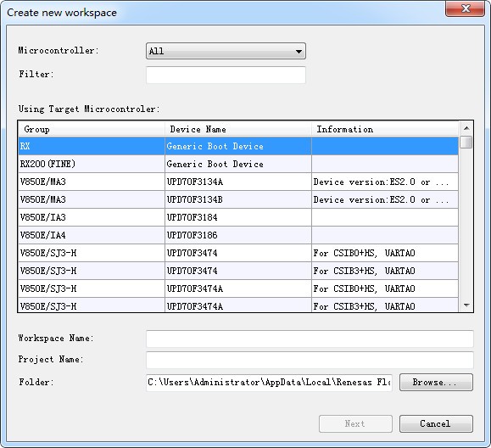Select the UPD70F3134B device row

pos(238,199)
